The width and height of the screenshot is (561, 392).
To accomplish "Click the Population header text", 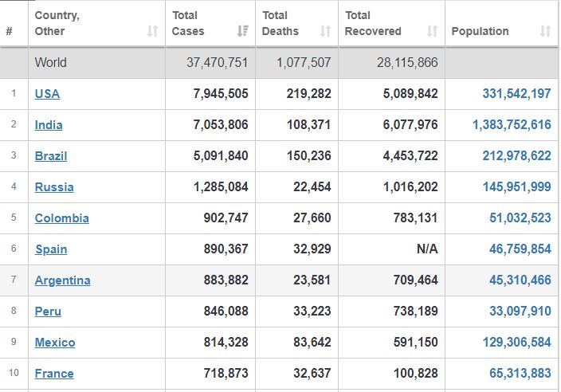I will [x=480, y=31].
